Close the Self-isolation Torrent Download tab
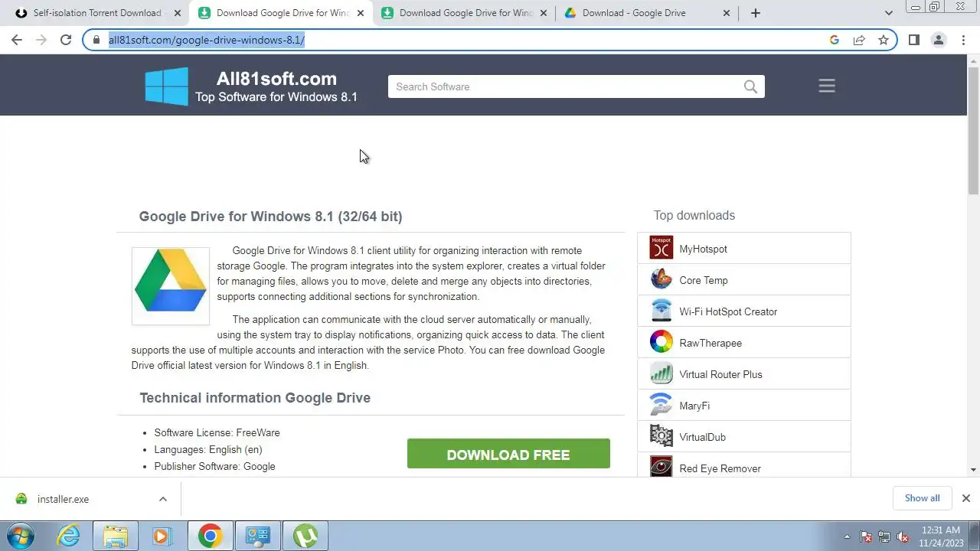980x551 pixels. tap(178, 13)
